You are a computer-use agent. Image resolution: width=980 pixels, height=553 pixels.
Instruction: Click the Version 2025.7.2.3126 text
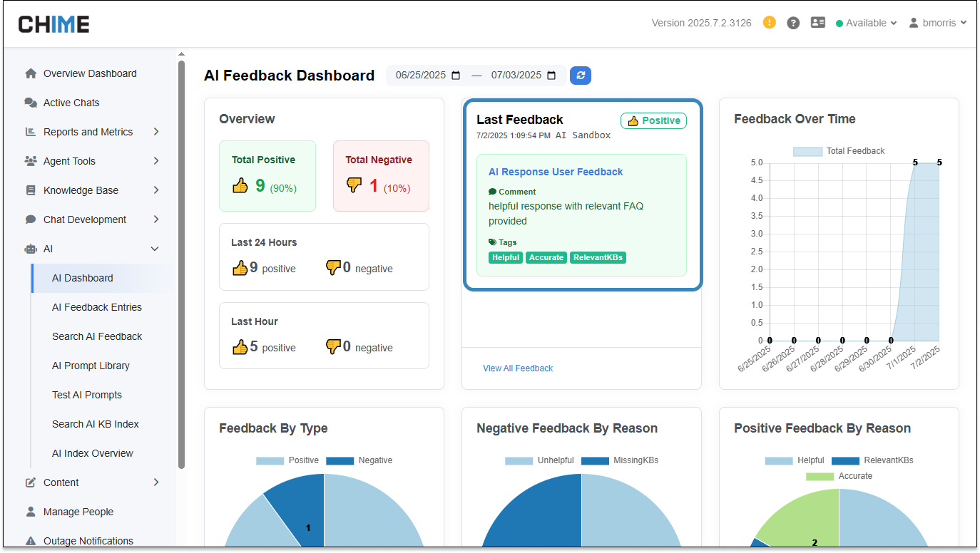[701, 23]
